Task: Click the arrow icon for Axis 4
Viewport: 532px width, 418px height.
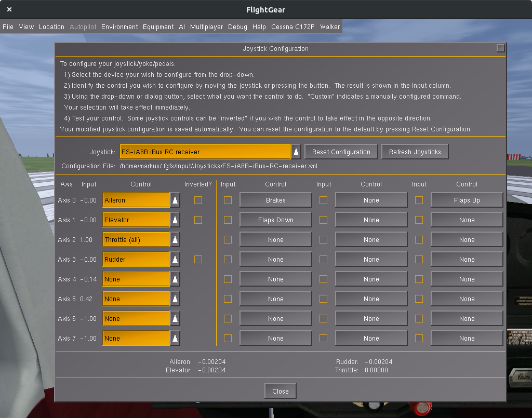Action: click(176, 279)
